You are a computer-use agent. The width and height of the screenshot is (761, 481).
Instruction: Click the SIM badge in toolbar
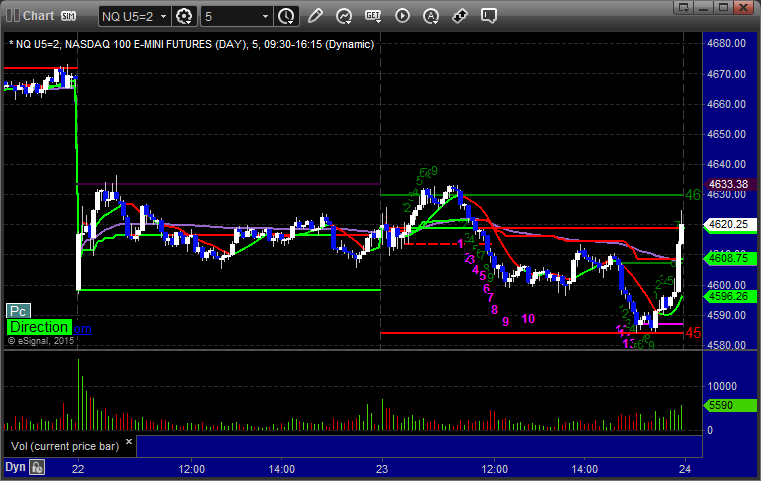(68, 16)
